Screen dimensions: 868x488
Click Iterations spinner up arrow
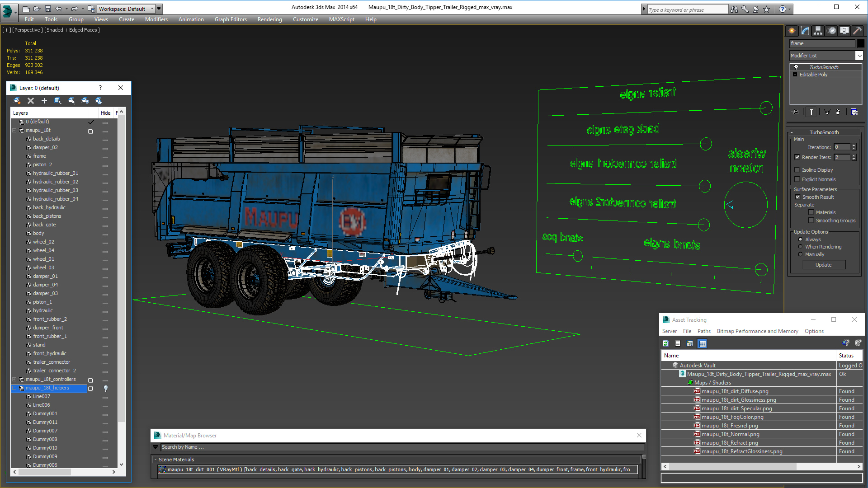click(x=854, y=145)
